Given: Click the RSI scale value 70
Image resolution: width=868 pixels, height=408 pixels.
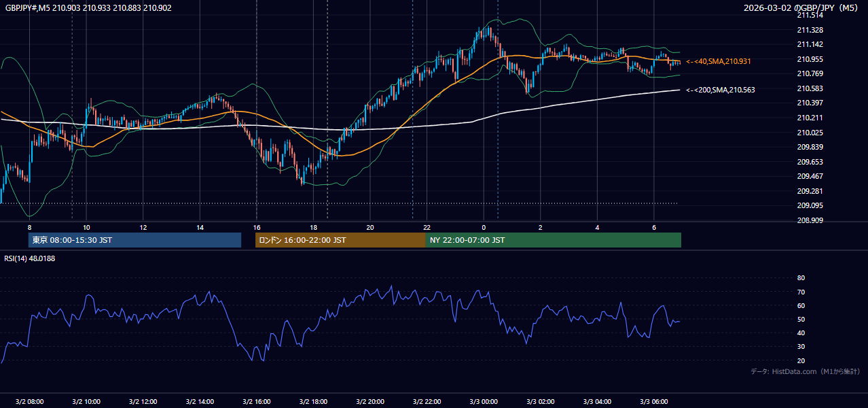Looking at the screenshot, I should [x=801, y=292].
